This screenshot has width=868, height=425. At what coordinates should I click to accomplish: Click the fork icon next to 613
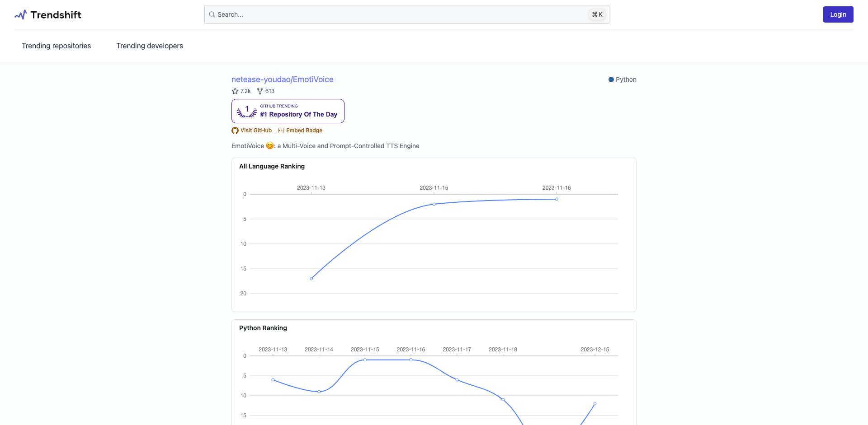tap(260, 91)
